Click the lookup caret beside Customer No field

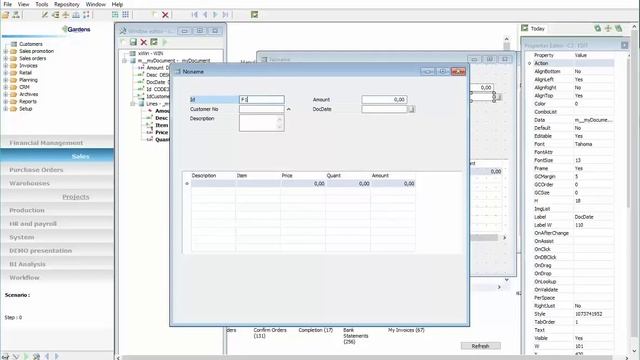tap(289, 109)
